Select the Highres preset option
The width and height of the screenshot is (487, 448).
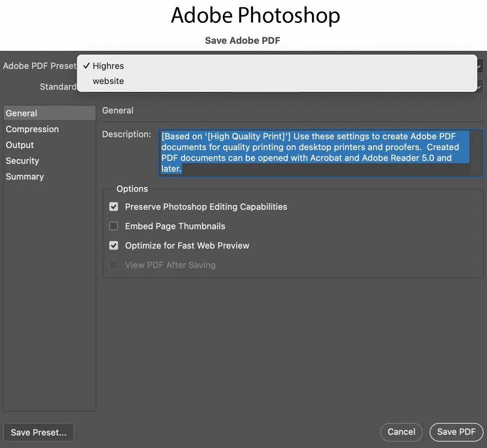click(x=276, y=66)
